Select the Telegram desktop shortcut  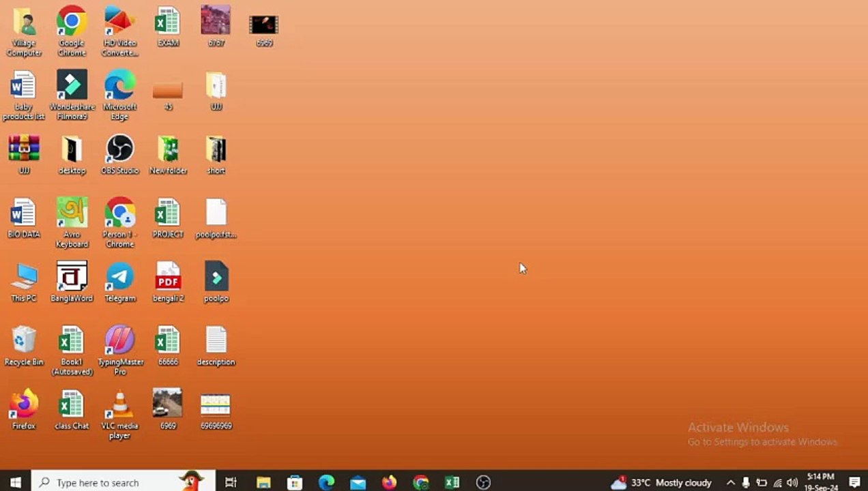coord(120,282)
